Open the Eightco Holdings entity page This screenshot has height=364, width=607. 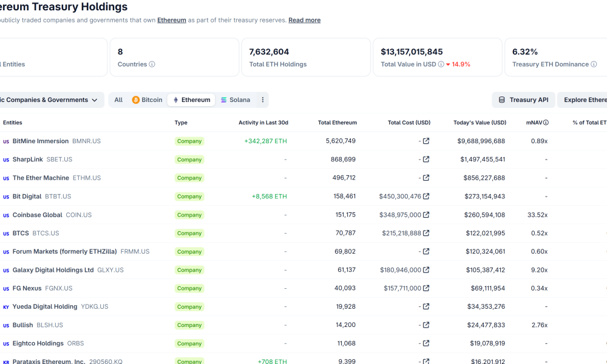[38, 343]
